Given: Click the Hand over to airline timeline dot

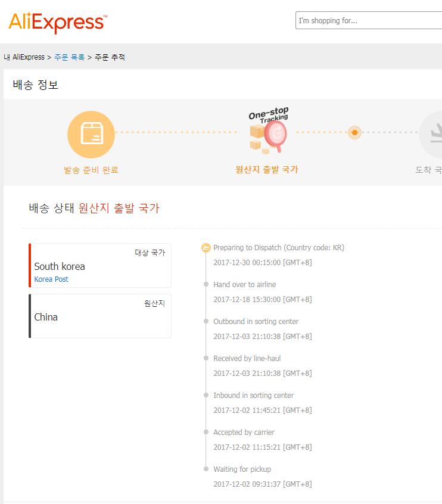Looking at the screenshot, I should [x=206, y=285].
